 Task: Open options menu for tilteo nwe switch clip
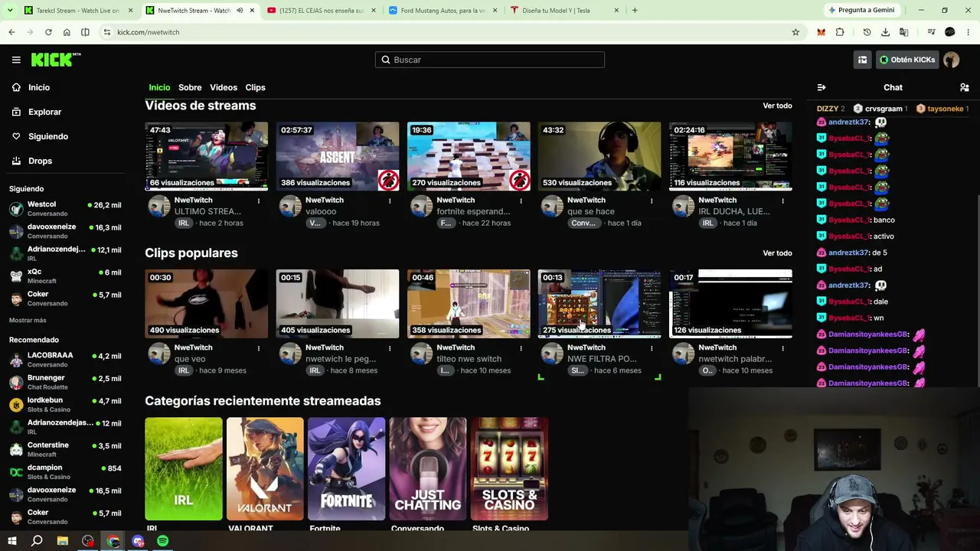click(521, 348)
